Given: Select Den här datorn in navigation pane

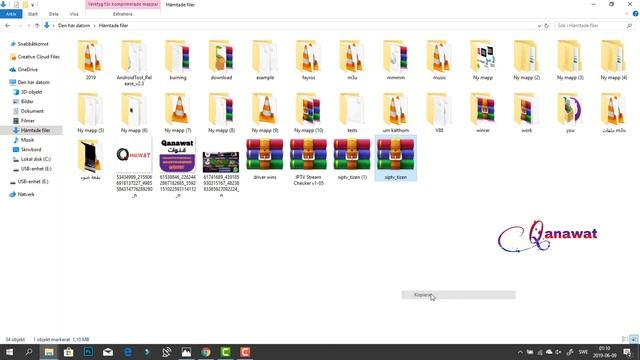Looking at the screenshot, I should pyautogui.click(x=33, y=82).
